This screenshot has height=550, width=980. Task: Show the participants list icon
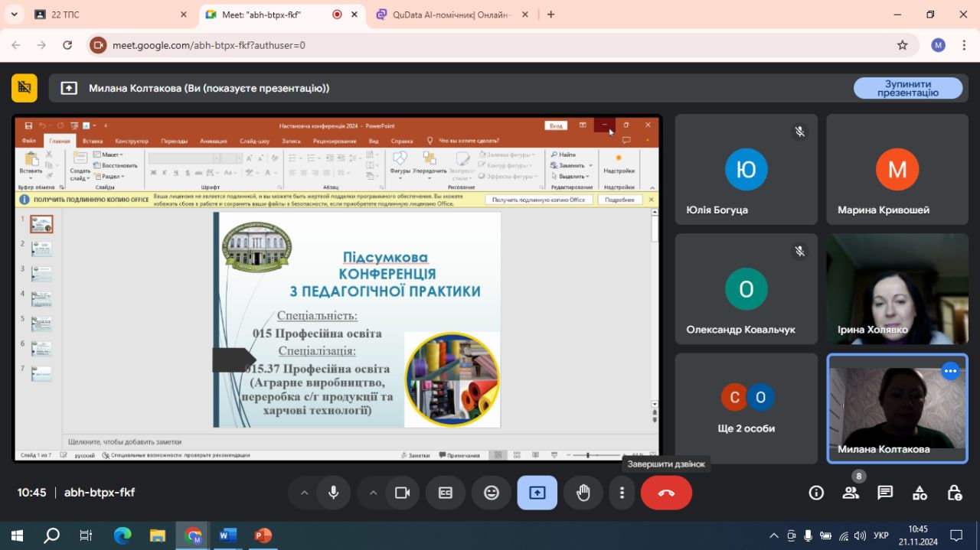click(x=851, y=493)
